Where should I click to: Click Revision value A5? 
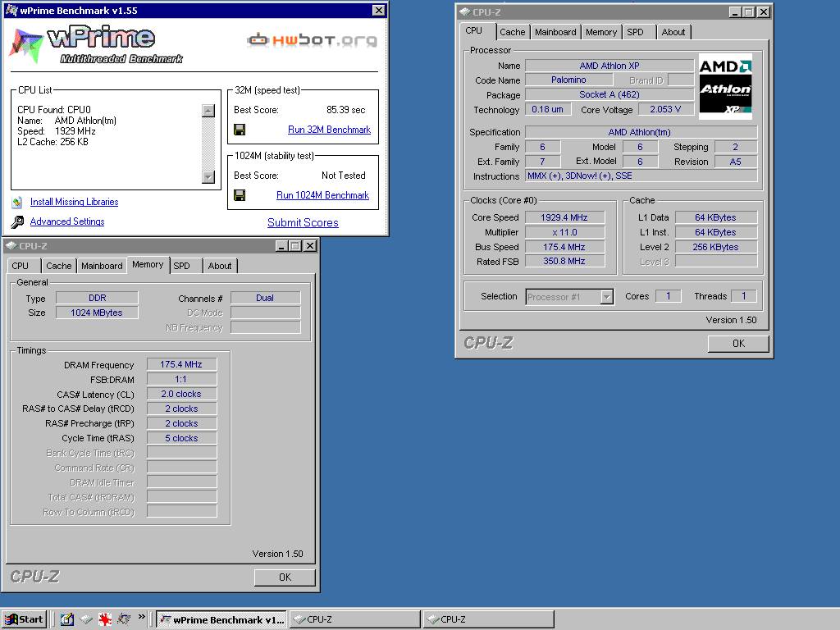pyautogui.click(x=736, y=162)
